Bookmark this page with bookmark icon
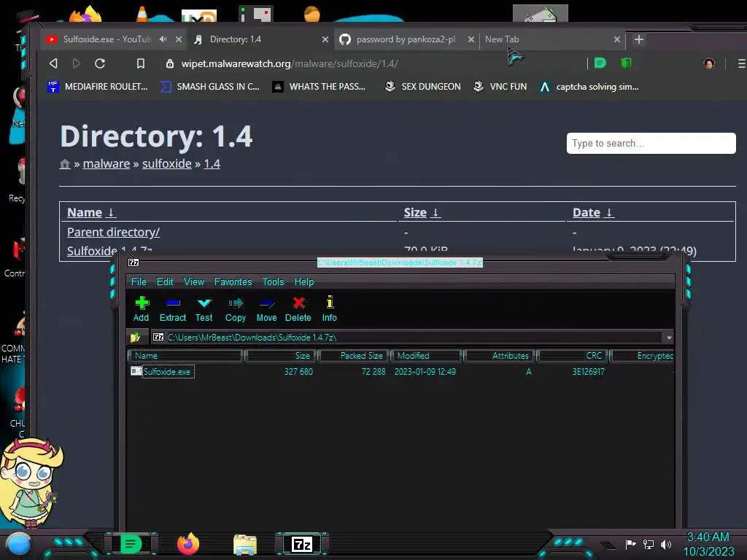The image size is (747, 560). 141,63
